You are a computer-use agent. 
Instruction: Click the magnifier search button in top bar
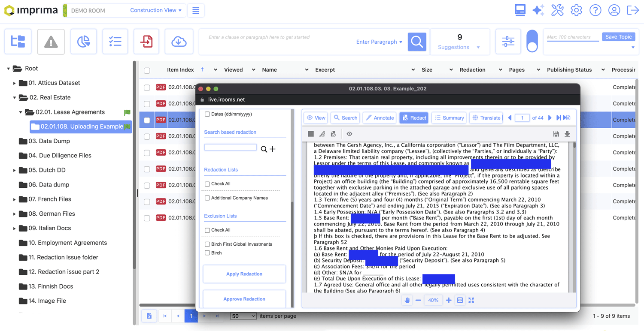[x=416, y=42]
